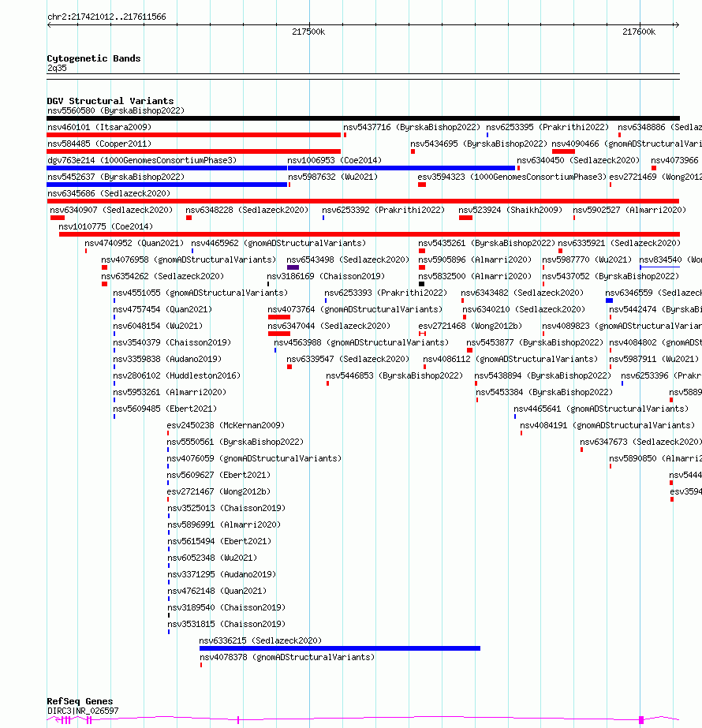702x728 pixels.
Task: Select nsv5453384 (ByrskaBishop2022) label
Action: point(544,392)
